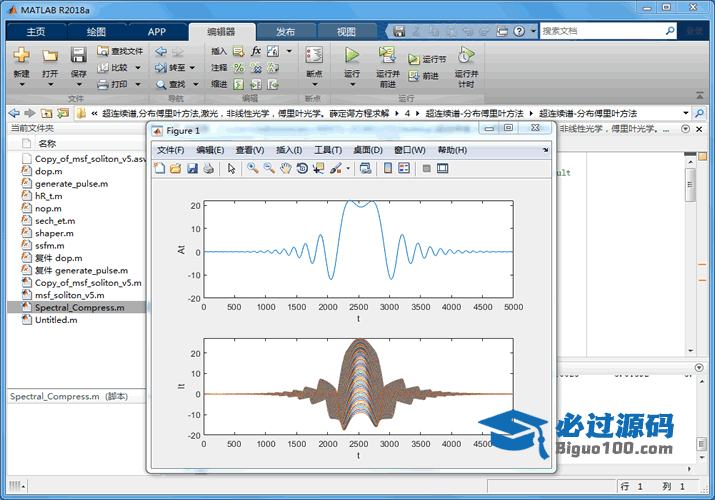Open the Save dropdown arrow
Image resolution: width=715 pixels, height=500 pixels.
[78, 84]
